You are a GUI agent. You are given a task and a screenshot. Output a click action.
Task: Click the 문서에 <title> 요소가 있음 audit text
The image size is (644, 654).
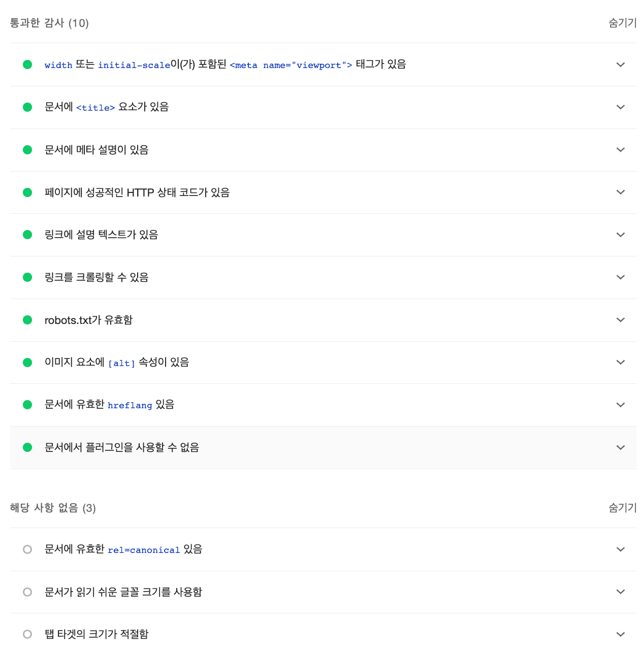[x=107, y=107]
